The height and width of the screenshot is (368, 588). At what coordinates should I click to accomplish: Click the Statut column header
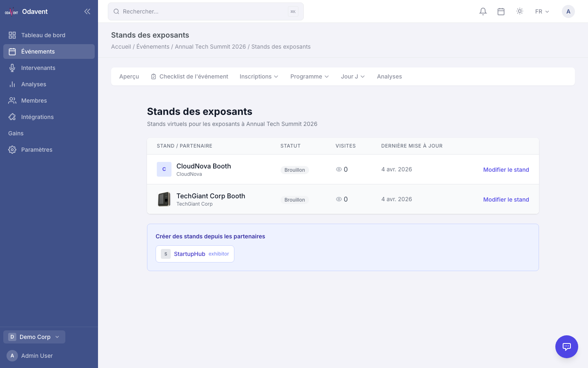pyautogui.click(x=290, y=146)
